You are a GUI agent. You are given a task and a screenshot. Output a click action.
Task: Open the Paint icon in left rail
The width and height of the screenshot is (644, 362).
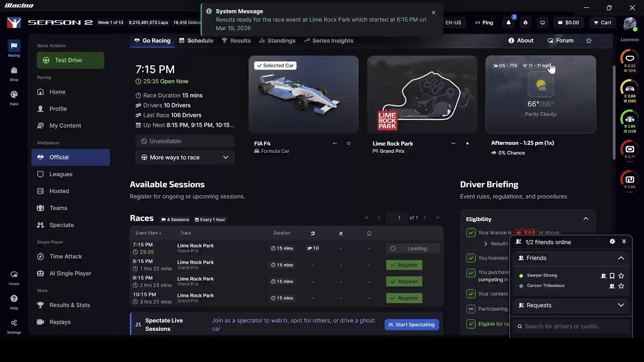14,98
